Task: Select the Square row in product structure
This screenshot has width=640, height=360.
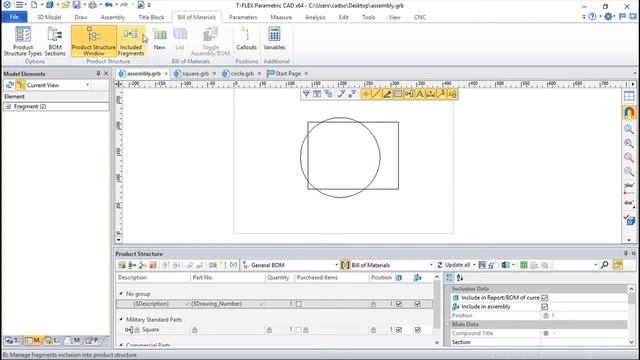Action: click(x=274, y=329)
